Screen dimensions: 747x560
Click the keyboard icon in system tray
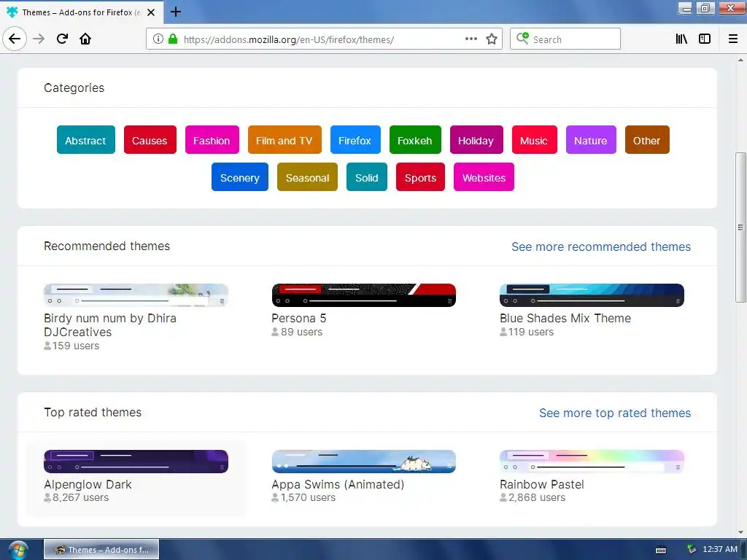click(661, 550)
